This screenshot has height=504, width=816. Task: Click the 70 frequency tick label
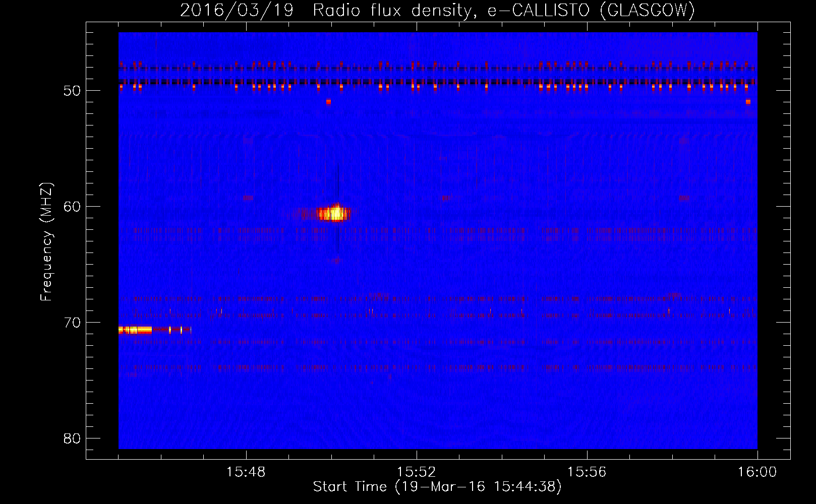tap(72, 323)
